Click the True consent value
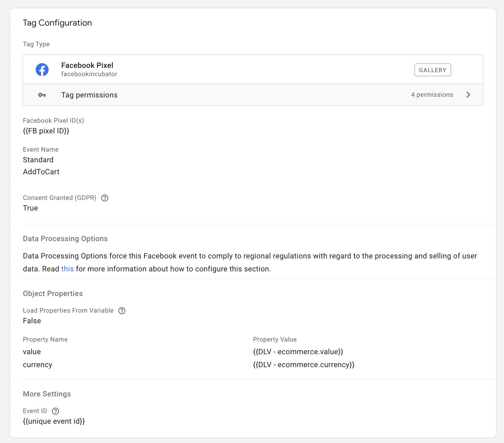504x443 pixels. [x=30, y=208]
